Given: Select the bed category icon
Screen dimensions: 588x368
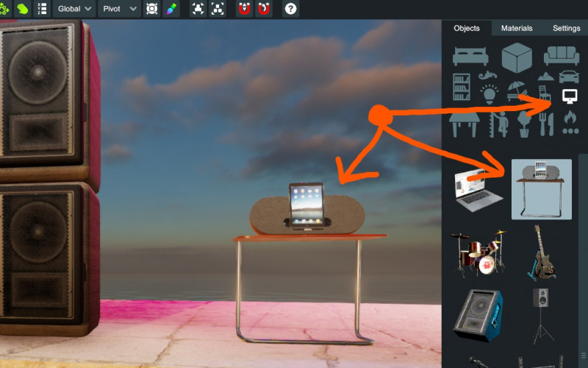Looking at the screenshot, I should tap(470, 57).
